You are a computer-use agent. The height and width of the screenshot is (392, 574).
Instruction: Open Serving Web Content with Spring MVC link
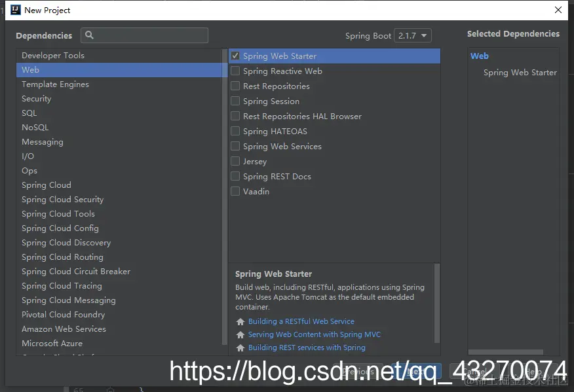click(x=315, y=334)
